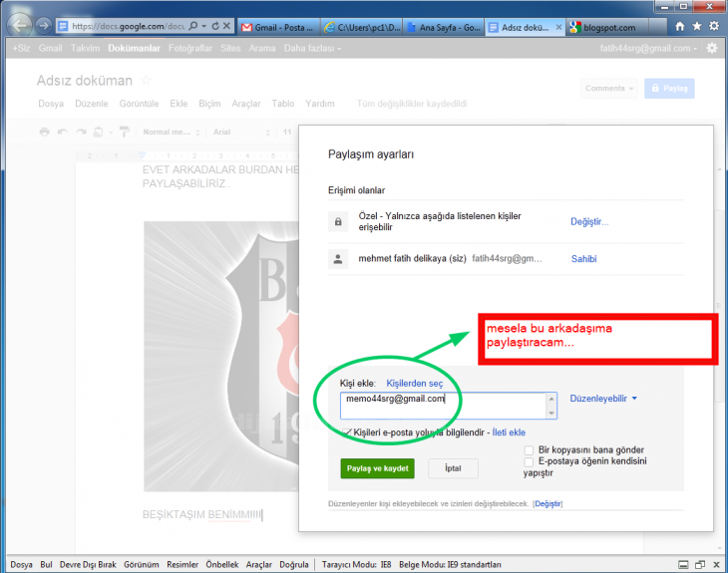Screen dimensions: 728x573
Task: Click the print icon in Docs toolbar
Action: pos(44,132)
